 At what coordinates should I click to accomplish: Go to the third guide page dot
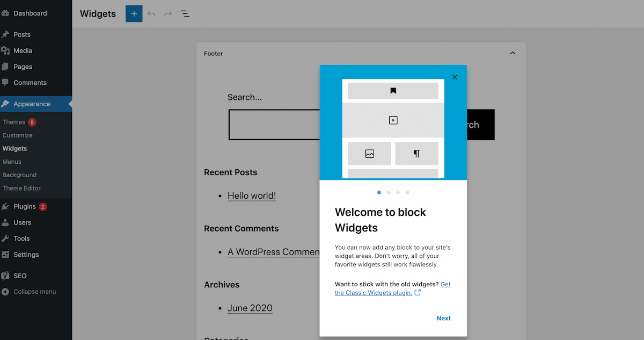398,192
